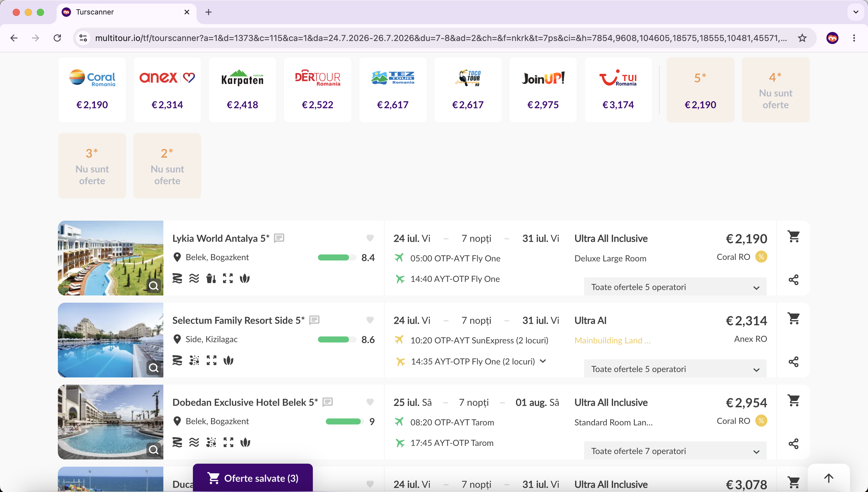Go back to previous page
This screenshot has width=868, height=492.
(14, 38)
